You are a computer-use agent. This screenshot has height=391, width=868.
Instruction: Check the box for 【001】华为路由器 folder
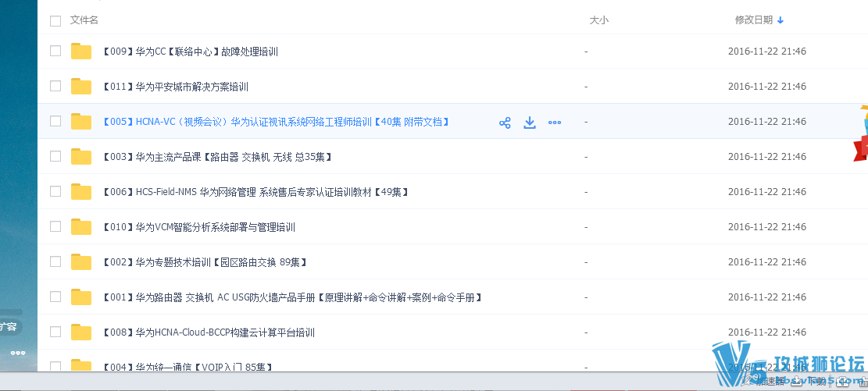pyautogui.click(x=55, y=297)
